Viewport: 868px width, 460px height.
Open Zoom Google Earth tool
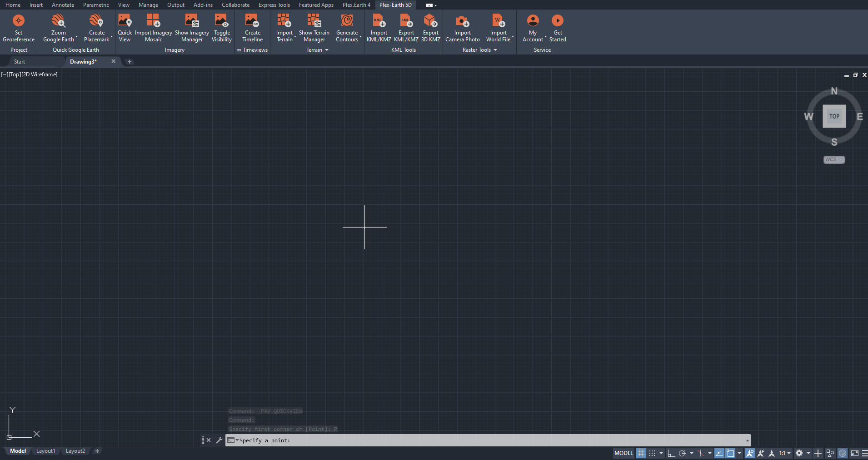coord(59,28)
